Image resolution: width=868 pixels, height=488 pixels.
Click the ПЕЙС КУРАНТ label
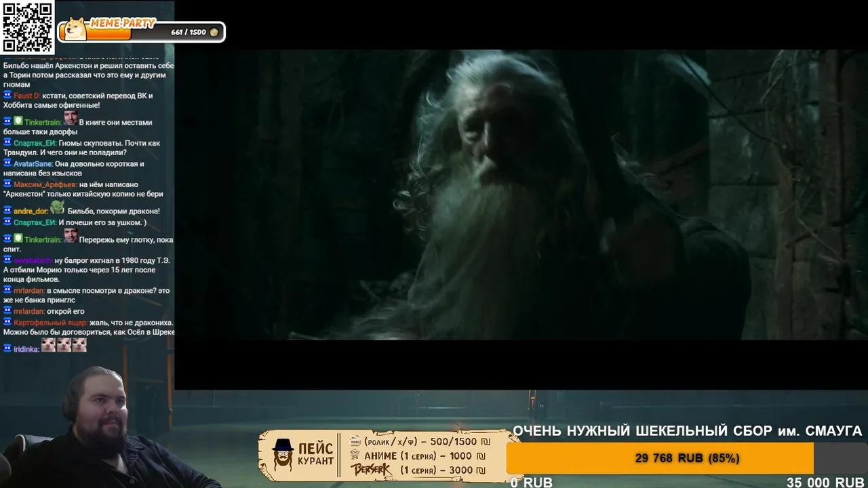pos(316,455)
